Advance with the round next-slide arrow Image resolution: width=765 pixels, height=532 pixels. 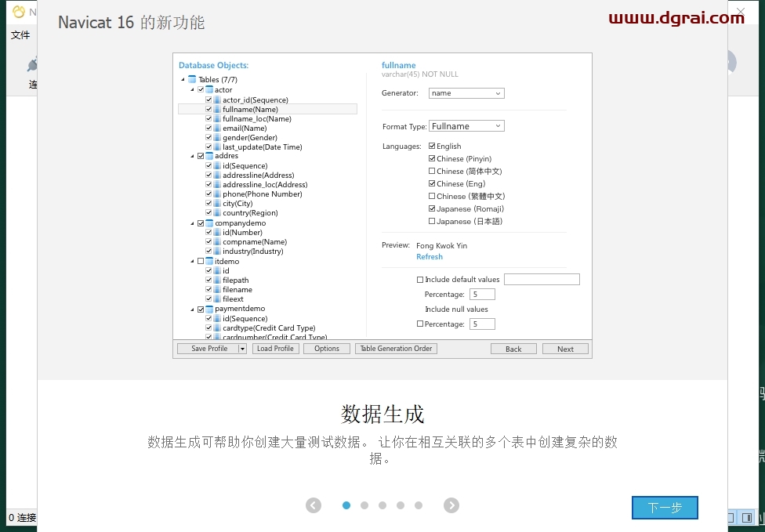coord(451,505)
